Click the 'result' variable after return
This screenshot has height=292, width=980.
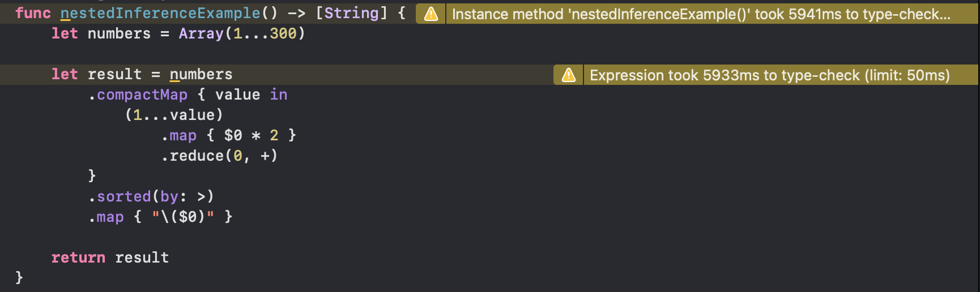coord(142,257)
